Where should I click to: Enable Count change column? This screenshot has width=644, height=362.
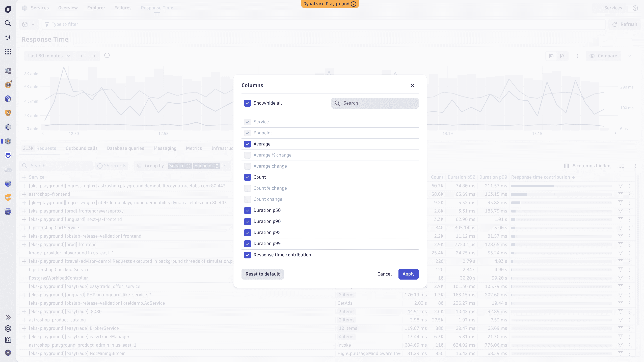coord(247,199)
